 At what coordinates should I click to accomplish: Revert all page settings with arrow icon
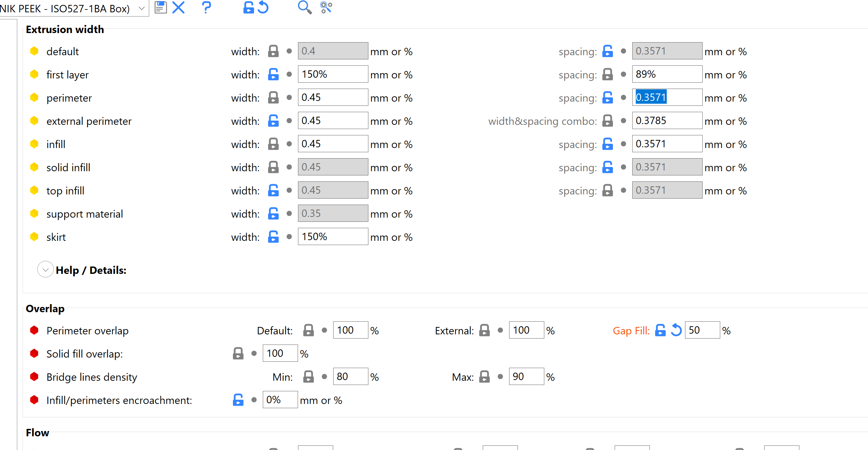pyautogui.click(x=263, y=7)
